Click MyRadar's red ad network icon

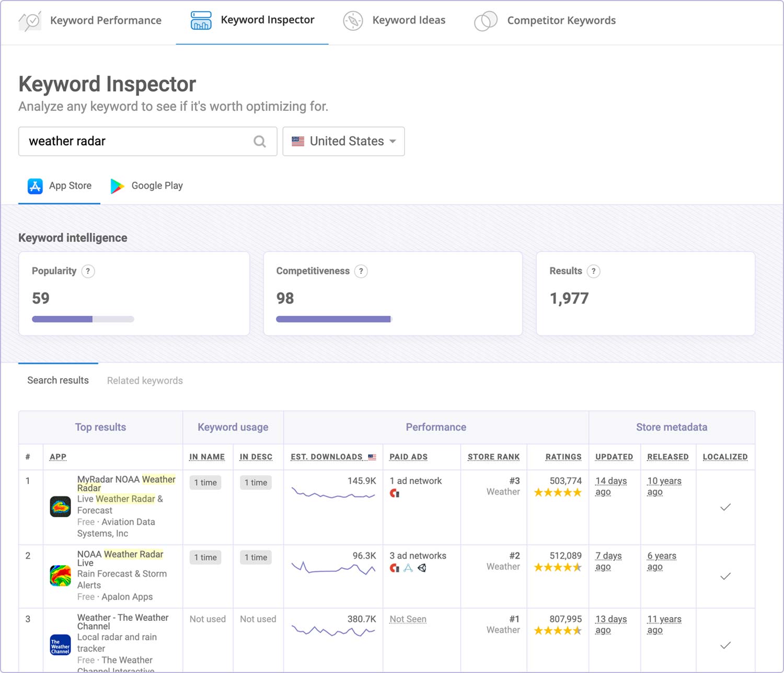pyautogui.click(x=395, y=493)
